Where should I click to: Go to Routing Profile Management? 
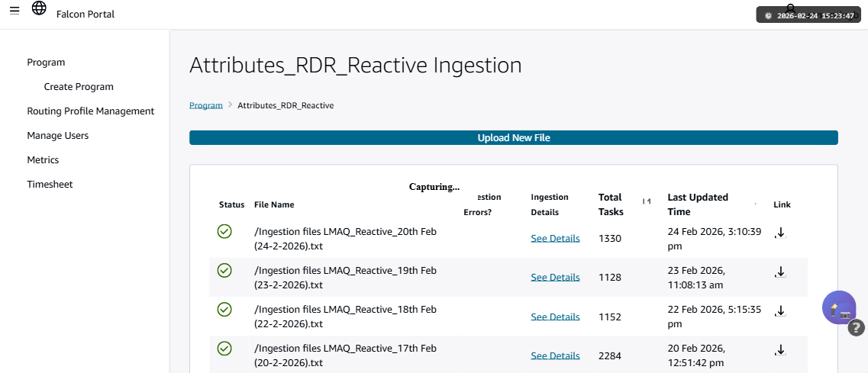pyautogui.click(x=91, y=111)
